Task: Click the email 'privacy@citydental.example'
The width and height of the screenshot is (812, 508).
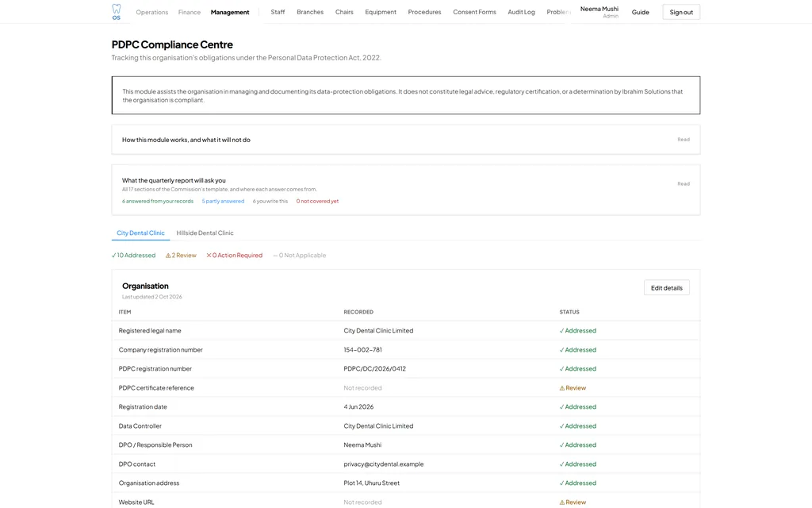Action: (383, 464)
